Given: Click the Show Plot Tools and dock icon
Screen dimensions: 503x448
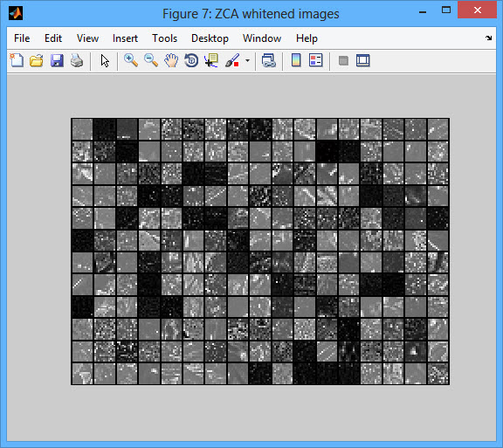Looking at the screenshot, I should coord(362,60).
